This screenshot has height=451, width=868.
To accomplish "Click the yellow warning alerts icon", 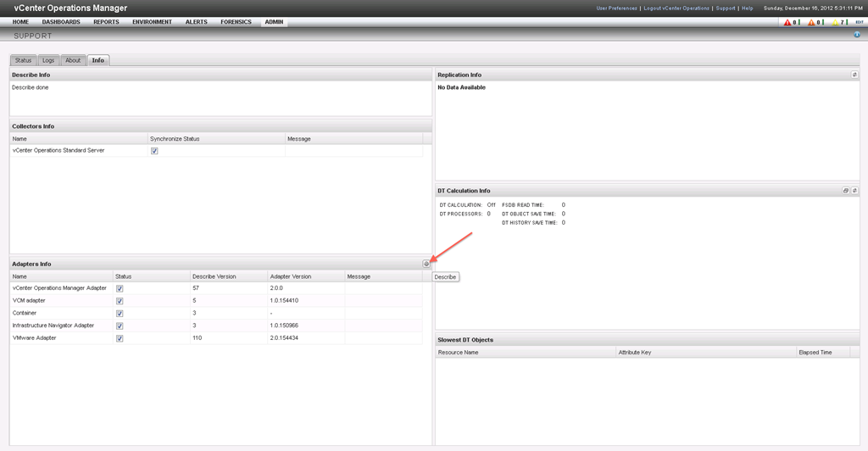I will (x=834, y=22).
